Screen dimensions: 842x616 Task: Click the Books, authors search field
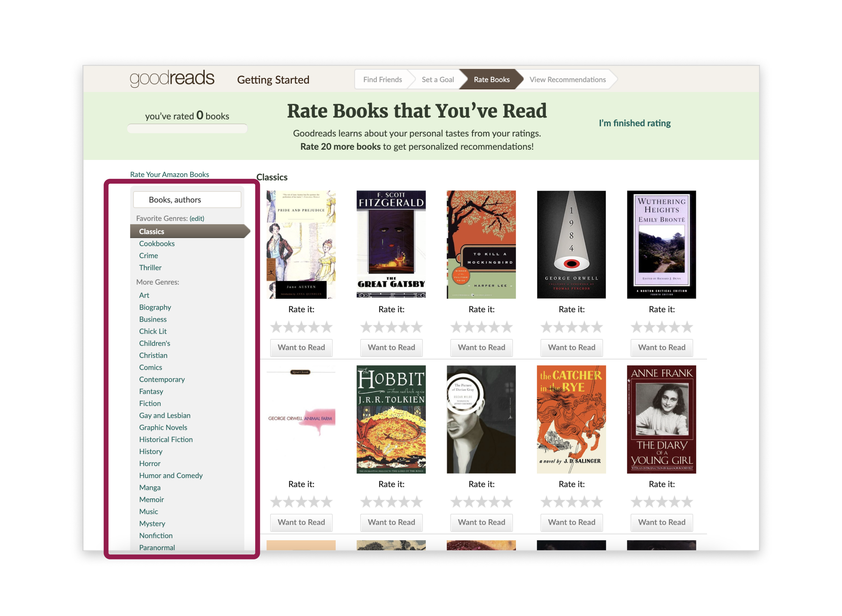(187, 200)
